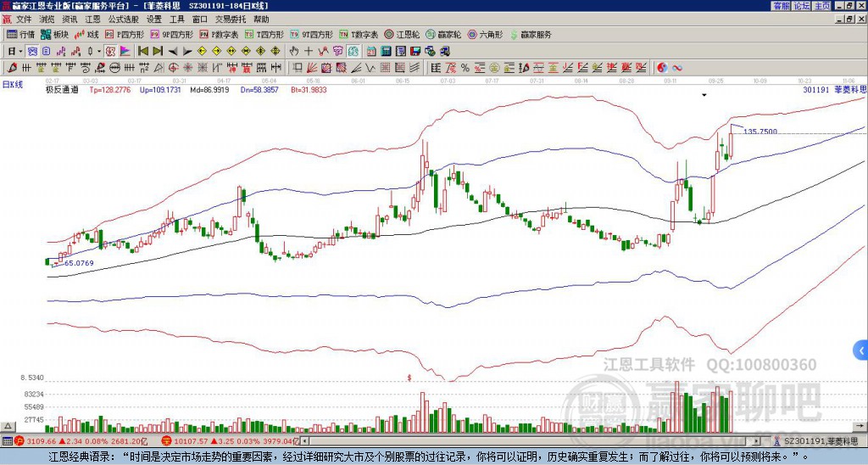The image size is (868, 465).
Task: Toggle the highlighted brain-shaped toolbar button
Action: [353, 52]
